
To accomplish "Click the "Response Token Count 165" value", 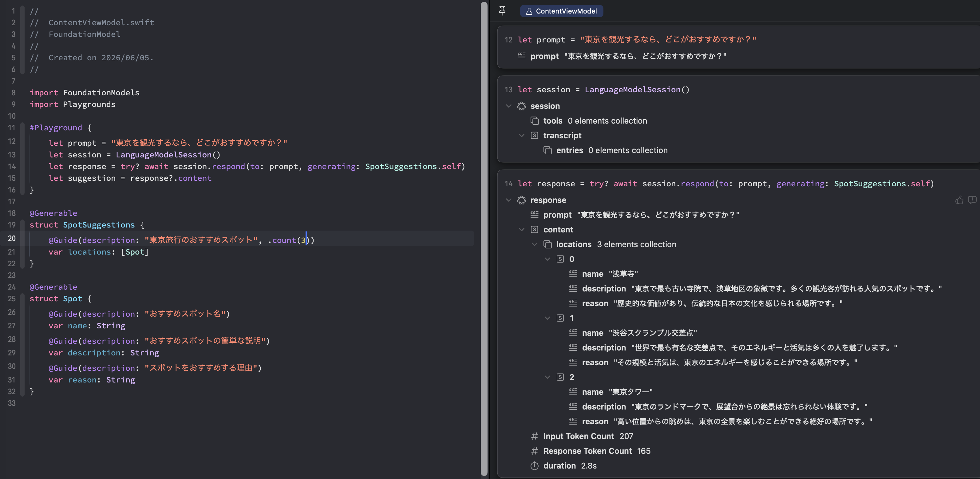I will coord(644,451).
